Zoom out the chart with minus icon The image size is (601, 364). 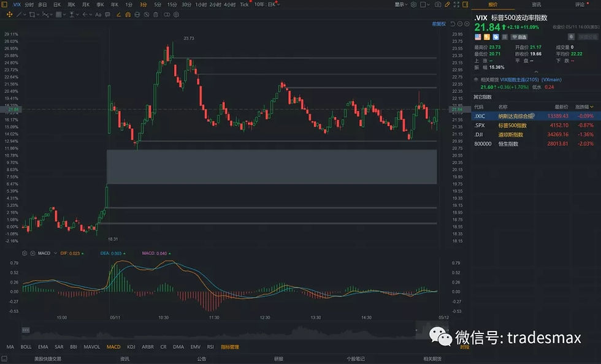pos(460,24)
